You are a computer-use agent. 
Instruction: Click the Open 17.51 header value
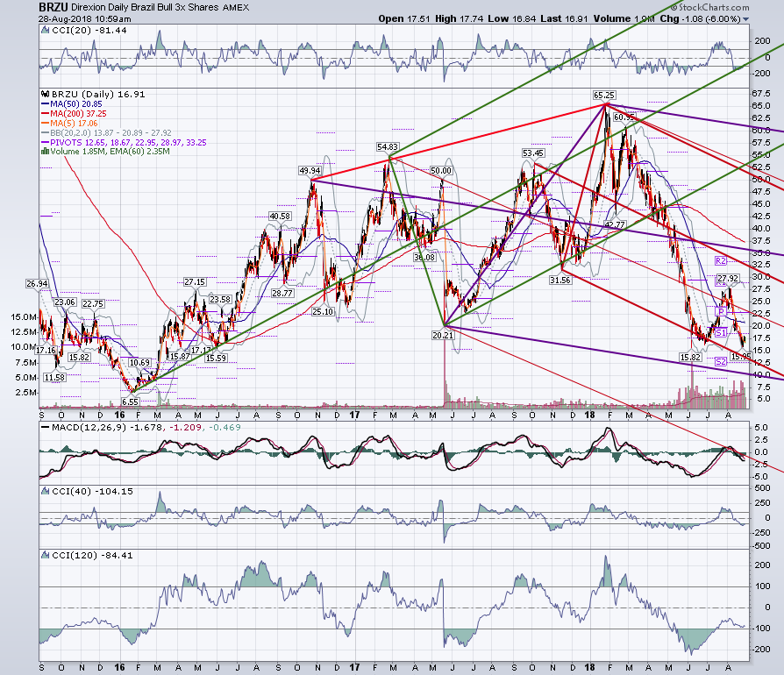click(x=405, y=18)
